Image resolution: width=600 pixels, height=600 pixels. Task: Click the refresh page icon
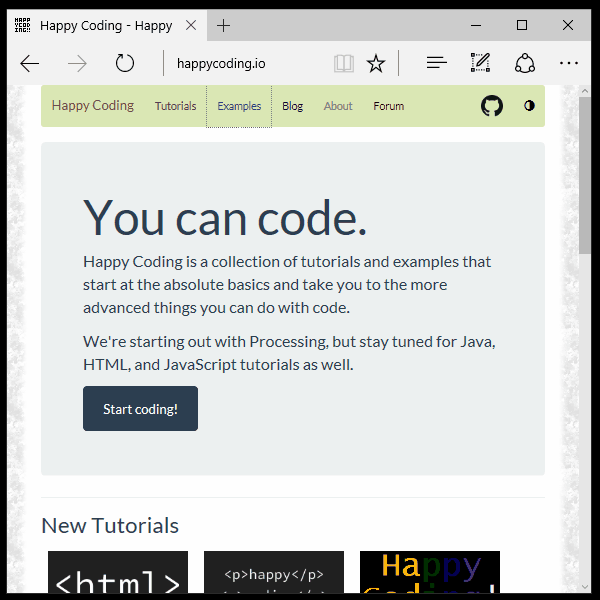tap(125, 64)
